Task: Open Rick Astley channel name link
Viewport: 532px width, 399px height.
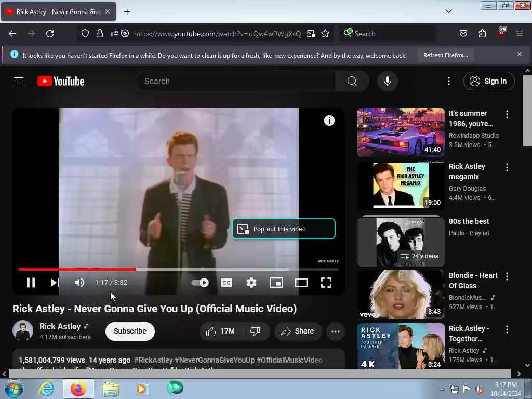Action: click(60, 326)
